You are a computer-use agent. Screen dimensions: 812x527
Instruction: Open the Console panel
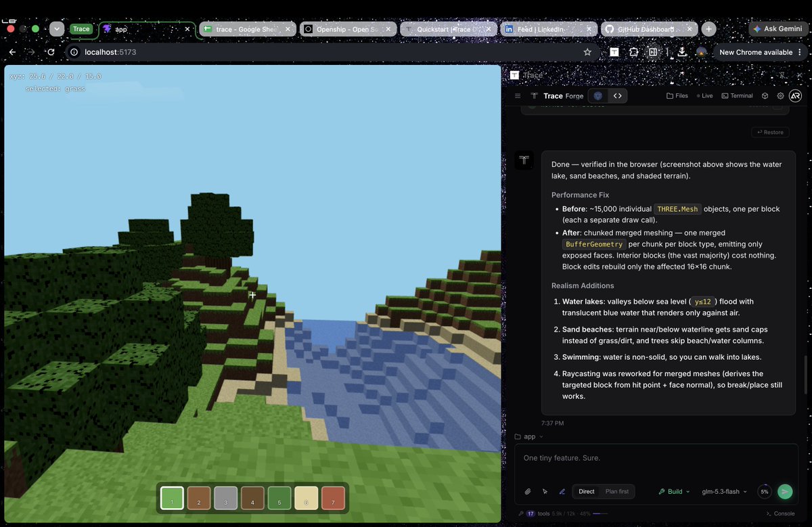[x=781, y=513]
